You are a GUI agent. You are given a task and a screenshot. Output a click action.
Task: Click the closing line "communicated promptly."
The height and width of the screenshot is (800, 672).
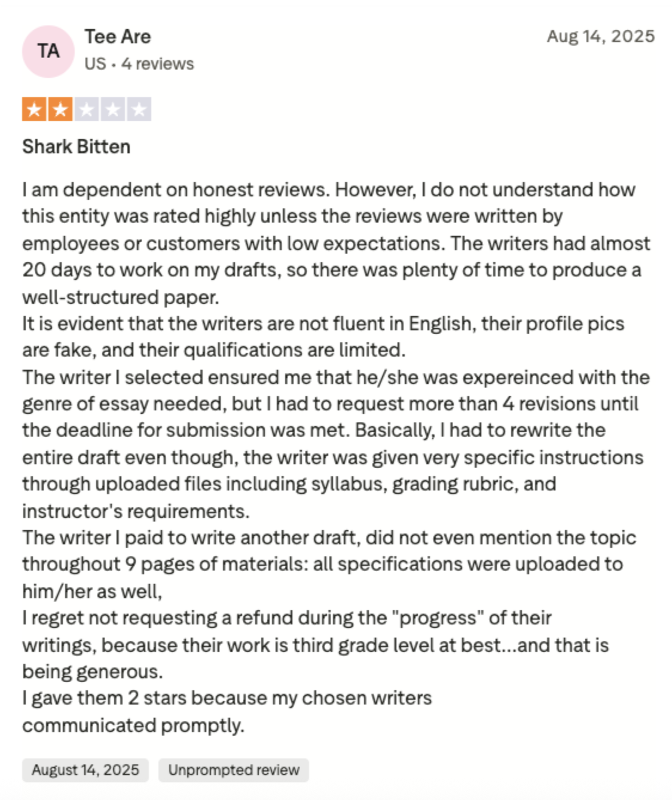[133, 725]
